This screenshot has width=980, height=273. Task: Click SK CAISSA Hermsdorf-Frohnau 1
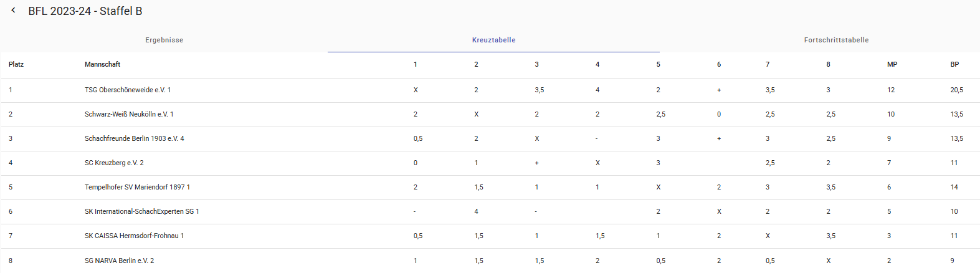click(134, 236)
